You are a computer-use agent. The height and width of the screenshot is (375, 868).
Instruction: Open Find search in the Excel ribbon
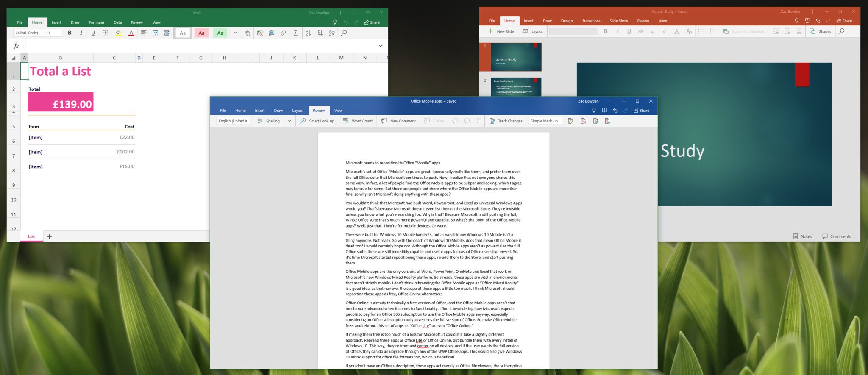pos(344,33)
